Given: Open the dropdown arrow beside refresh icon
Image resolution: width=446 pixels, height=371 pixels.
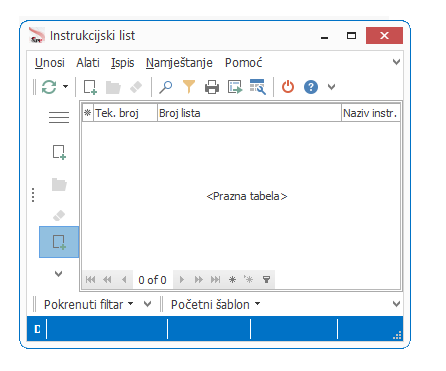Looking at the screenshot, I should point(65,87).
